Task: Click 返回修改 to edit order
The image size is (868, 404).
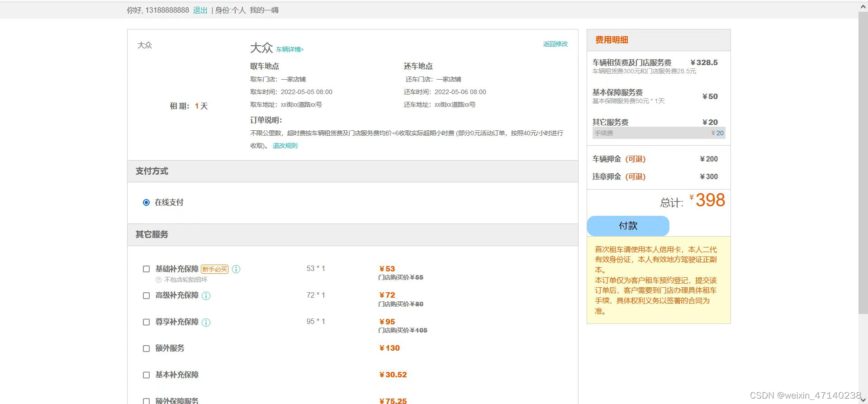Action: (x=555, y=44)
